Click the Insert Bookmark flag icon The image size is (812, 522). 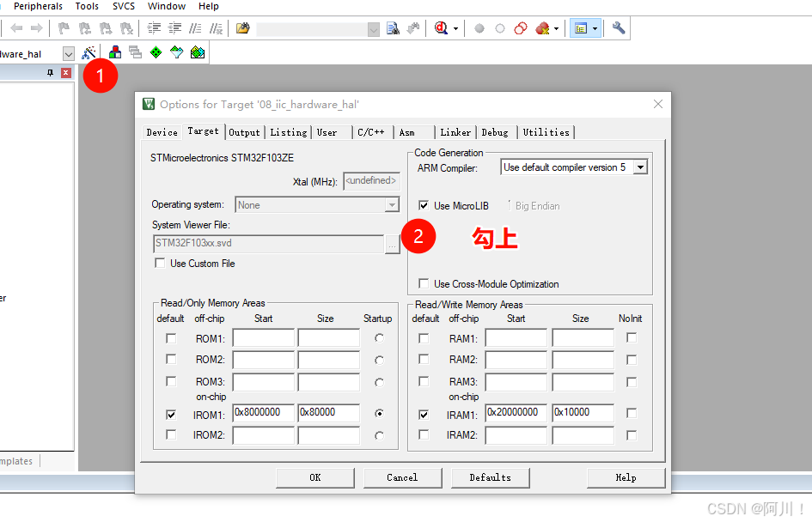click(x=64, y=28)
